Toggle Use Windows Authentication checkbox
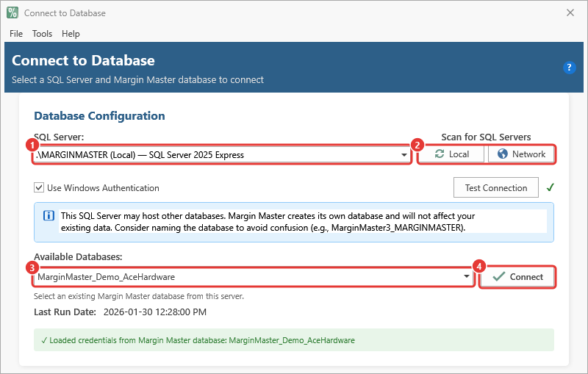 pos(39,187)
